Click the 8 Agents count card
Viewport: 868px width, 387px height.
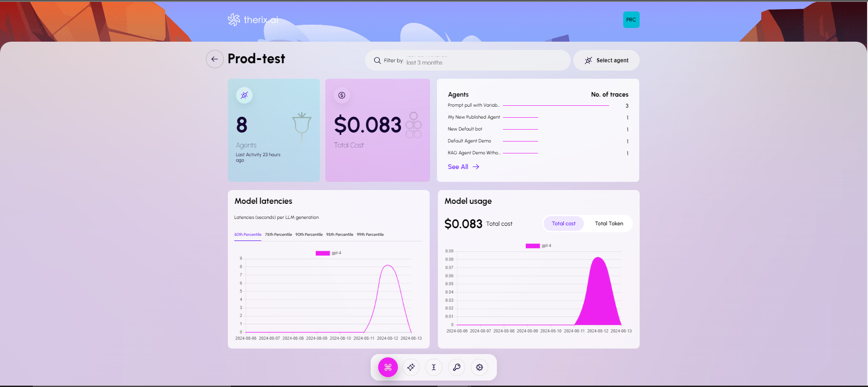[x=274, y=130]
